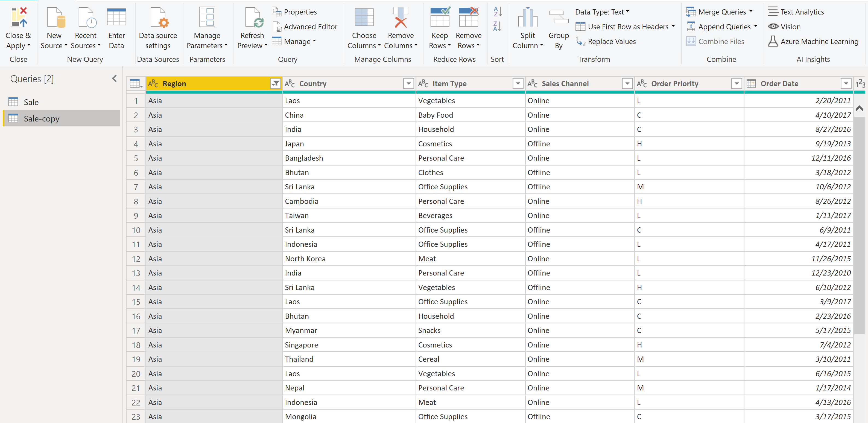Click Use First Row as Headers

(x=626, y=26)
